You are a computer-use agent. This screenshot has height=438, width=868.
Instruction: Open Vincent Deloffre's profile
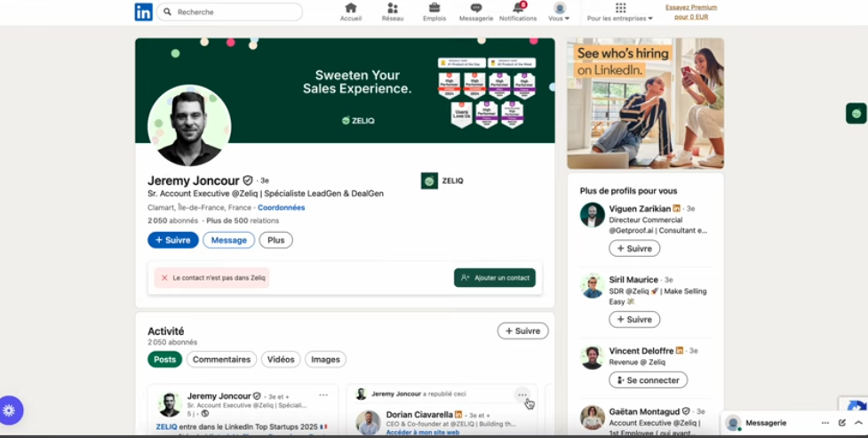tap(641, 351)
